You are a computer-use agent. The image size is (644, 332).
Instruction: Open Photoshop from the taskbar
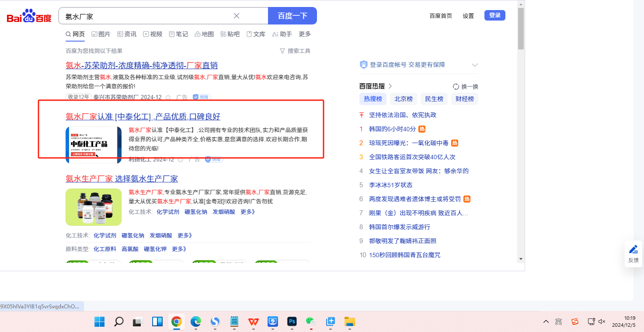click(x=292, y=322)
